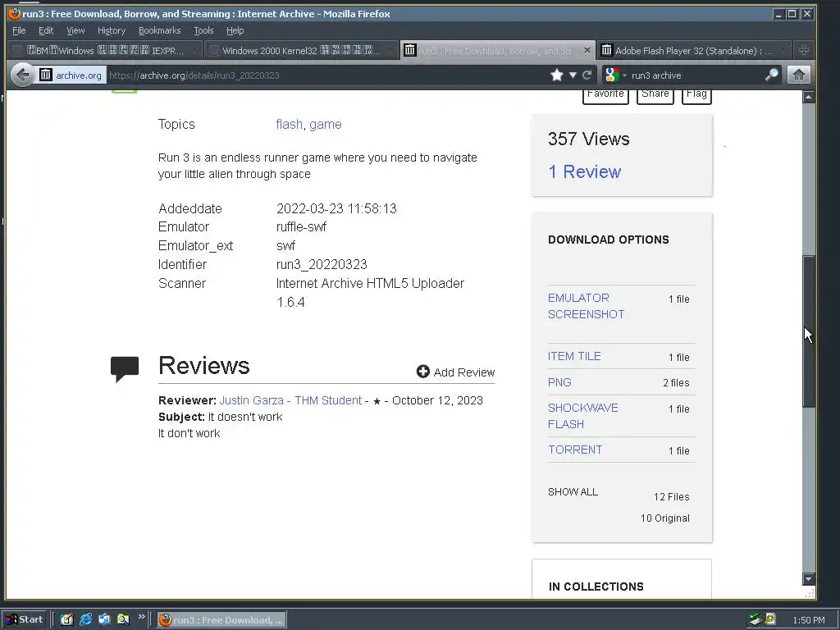This screenshot has height=630, width=840.
Task: Click the Flag button
Action: coord(696,95)
